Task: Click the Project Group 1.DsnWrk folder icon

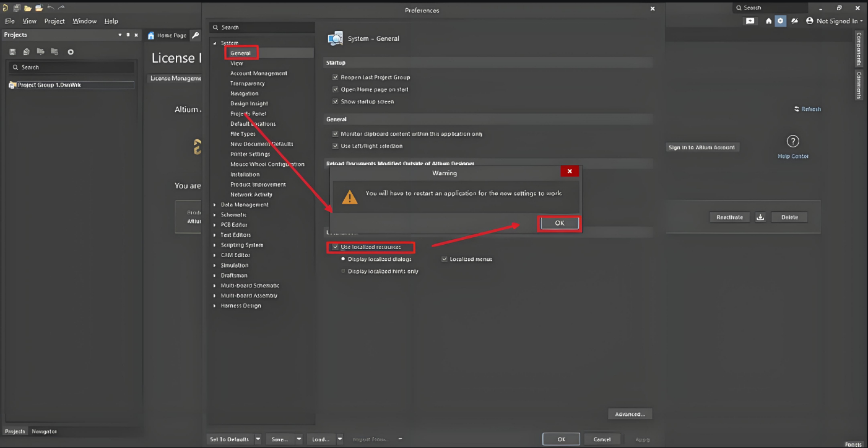Action: 12,85
